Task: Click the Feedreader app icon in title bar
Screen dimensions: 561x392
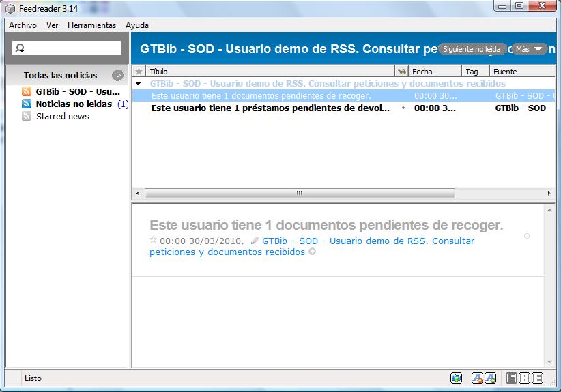Action: tap(10, 8)
